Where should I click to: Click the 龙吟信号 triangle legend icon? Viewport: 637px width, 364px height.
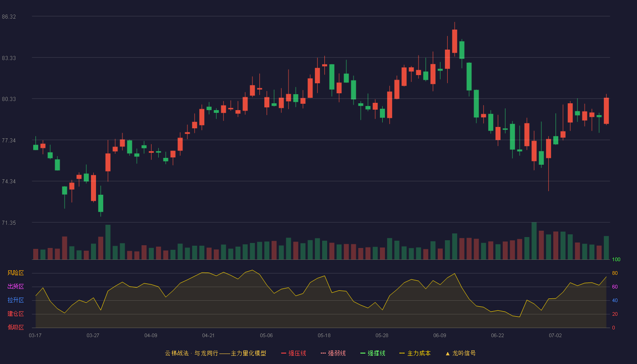tap(447, 353)
